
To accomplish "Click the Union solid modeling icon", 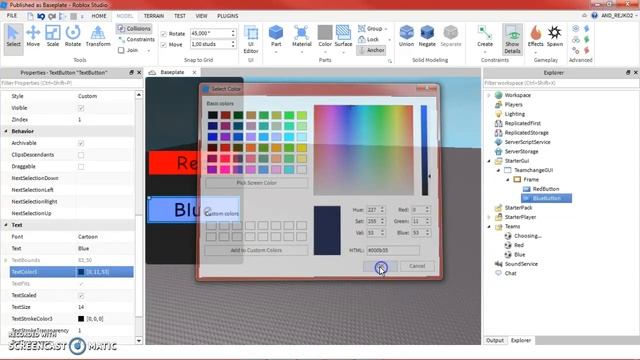I will click(406, 36).
